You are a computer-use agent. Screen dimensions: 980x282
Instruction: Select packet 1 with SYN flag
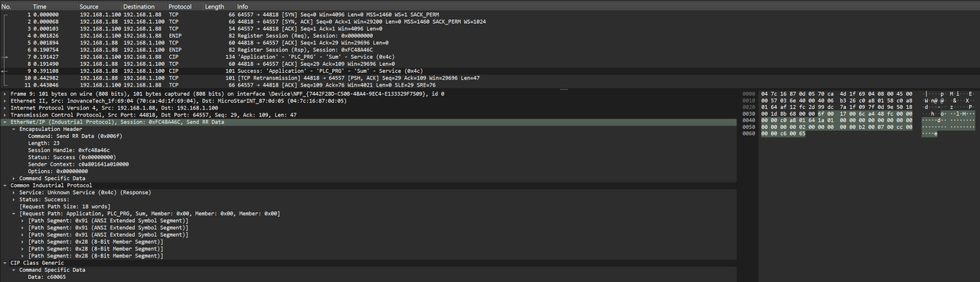coord(490,15)
